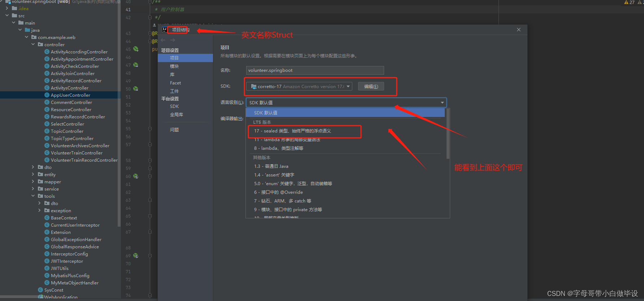Click the VolunteerTrainController class icon
The width and height of the screenshot is (644, 301).
tap(47, 153)
